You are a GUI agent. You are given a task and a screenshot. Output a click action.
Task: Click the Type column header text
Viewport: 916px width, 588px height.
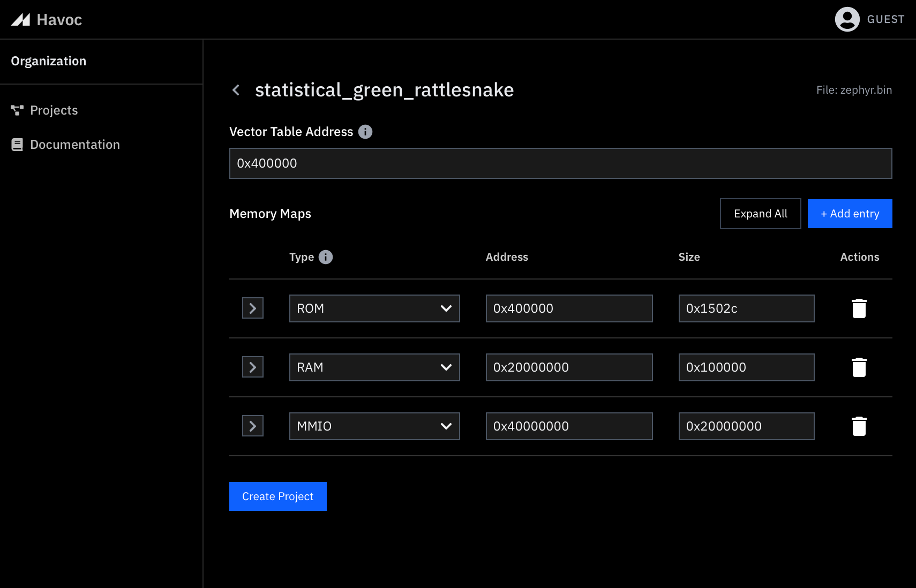(302, 258)
